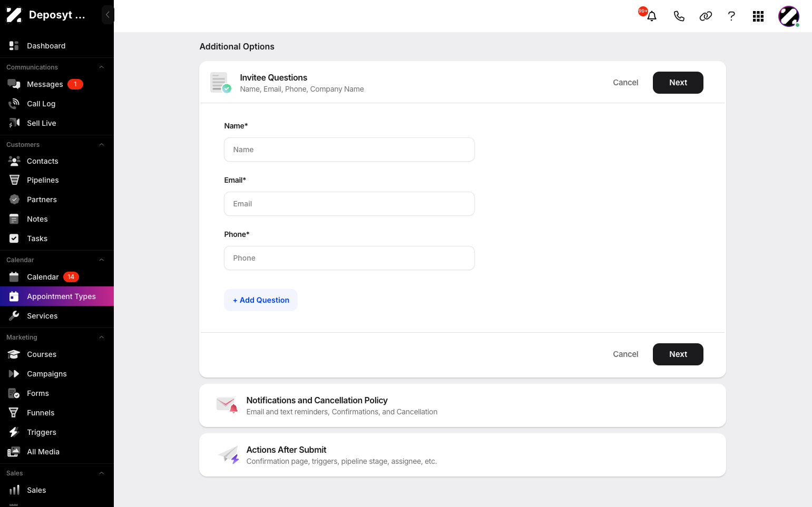This screenshot has height=507, width=812.
Task: Click the Services wrench icon
Action: pyautogui.click(x=14, y=316)
